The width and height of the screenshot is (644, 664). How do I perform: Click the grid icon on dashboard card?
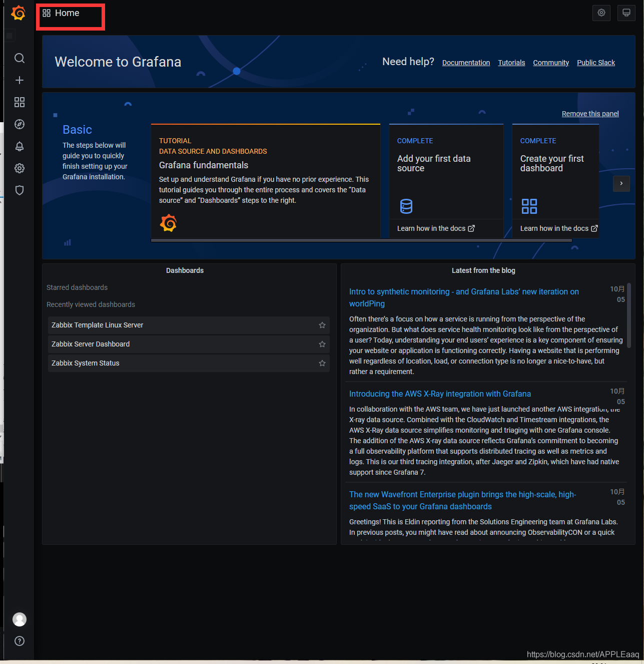(529, 206)
